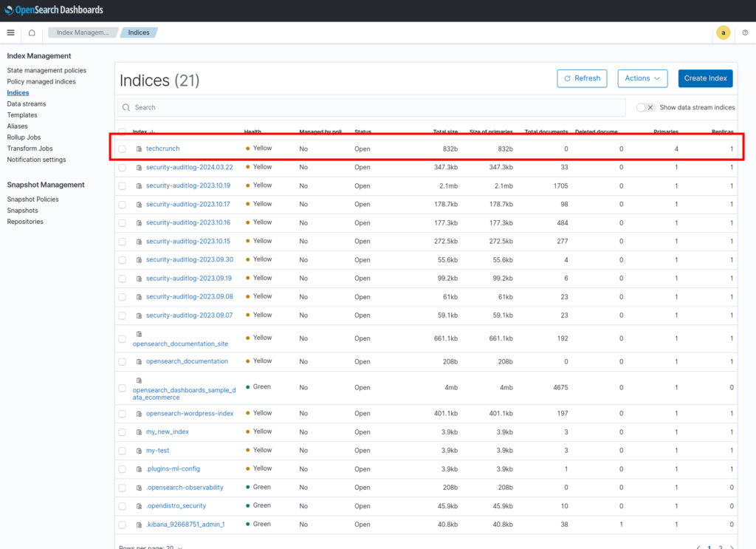Open the .opensearch-observability index link
Image resolution: width=756 pixels, height=549 pixels.
185,488
